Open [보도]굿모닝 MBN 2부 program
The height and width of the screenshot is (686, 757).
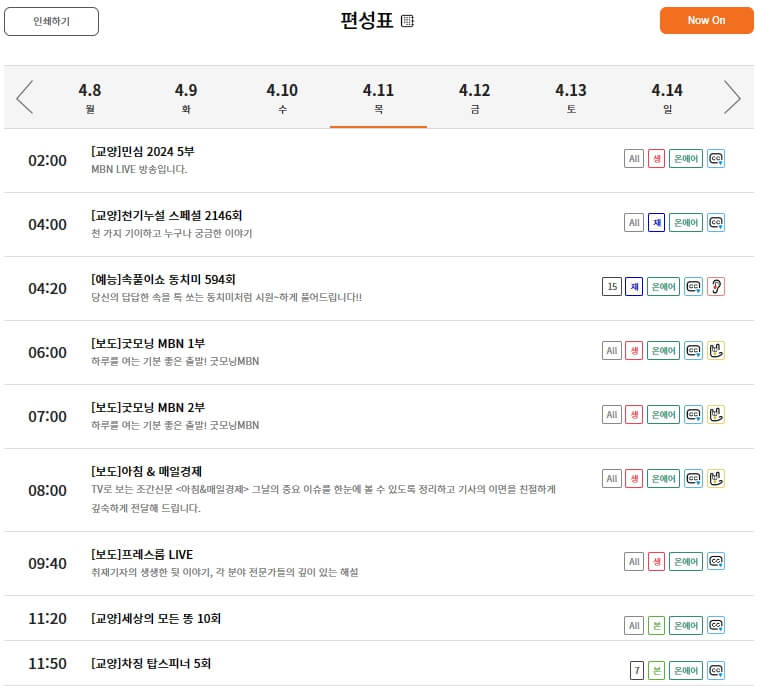coord(148,407)
